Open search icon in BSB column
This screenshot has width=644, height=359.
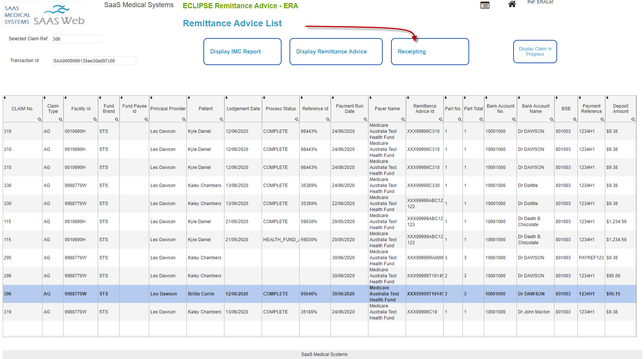[x=575, y=119]
